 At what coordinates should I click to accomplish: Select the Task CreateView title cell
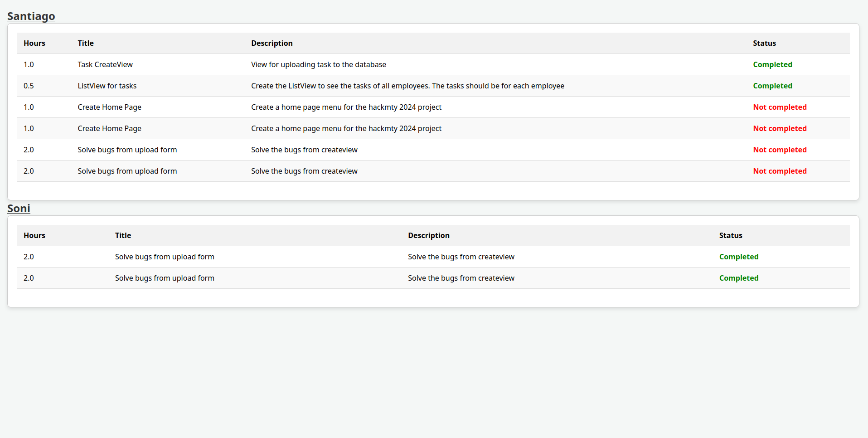pyautogui.click(x=105, y=64)
